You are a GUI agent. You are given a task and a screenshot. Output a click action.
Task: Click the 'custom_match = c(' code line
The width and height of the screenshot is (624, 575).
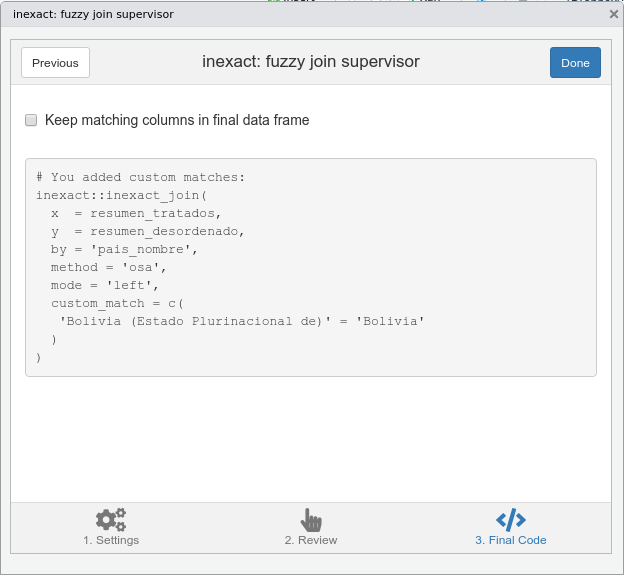tap(119, 303)
